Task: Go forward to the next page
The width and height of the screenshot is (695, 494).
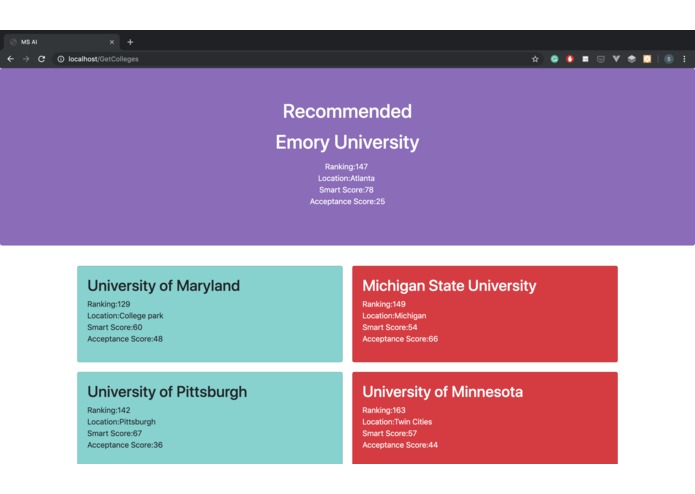Action: pos(26,59)
